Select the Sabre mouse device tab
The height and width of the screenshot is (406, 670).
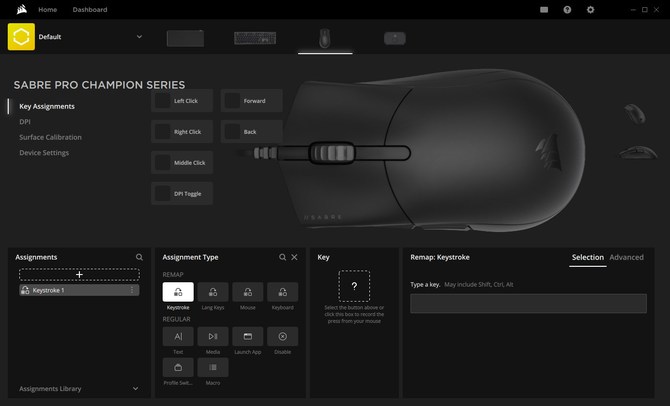(325, 38)
